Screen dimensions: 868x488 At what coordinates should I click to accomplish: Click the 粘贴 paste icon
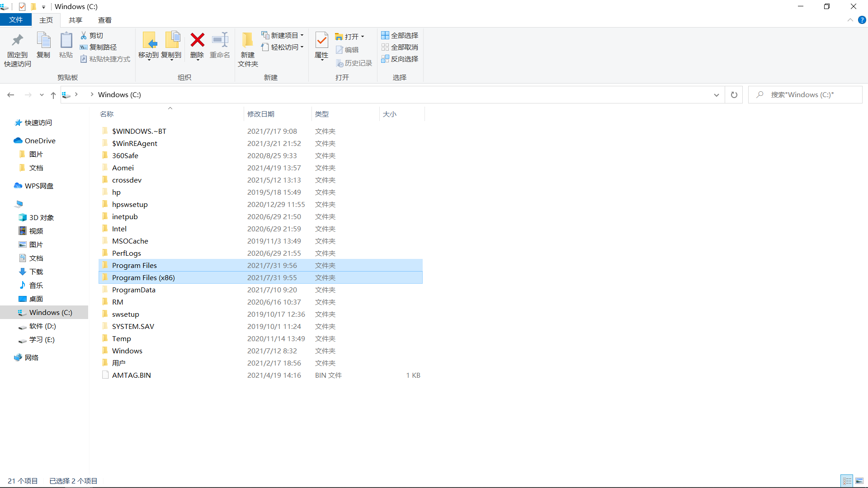[66, 45]
